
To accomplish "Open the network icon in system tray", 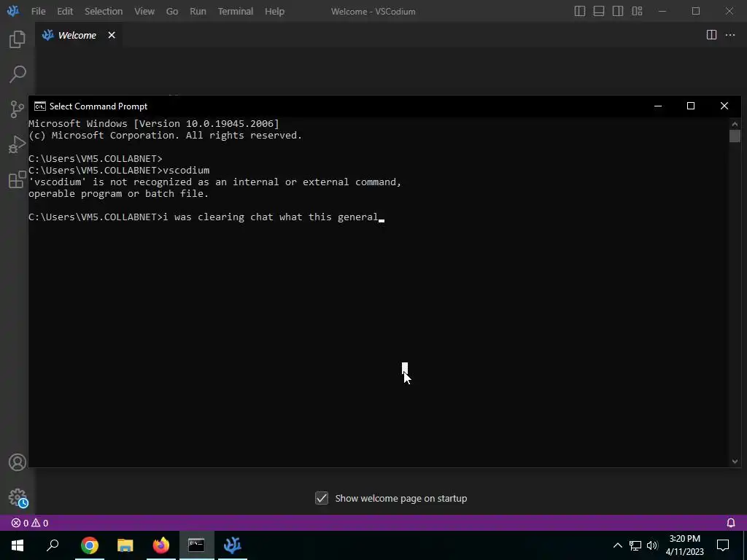I will click(x=635, y=545).
